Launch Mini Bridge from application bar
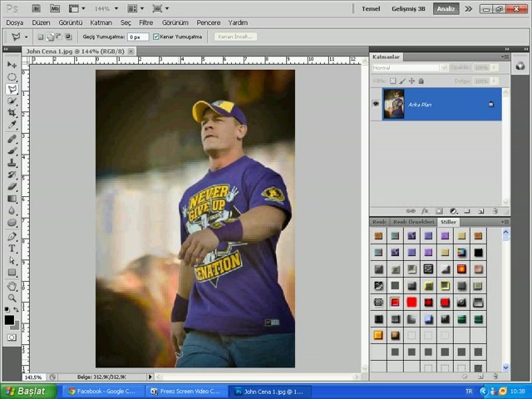Image resolution: width=532 pixels, height=399 pixels. [x=55, y=8]
